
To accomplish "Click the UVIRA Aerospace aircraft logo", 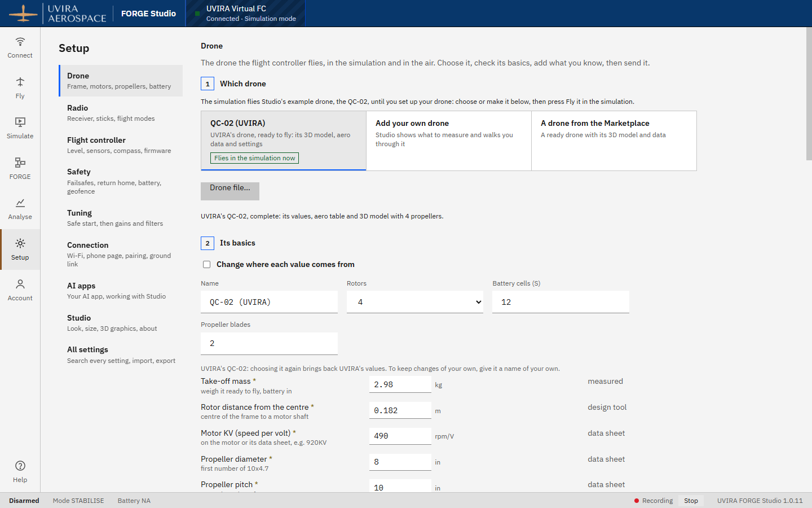I will (23, 13).
